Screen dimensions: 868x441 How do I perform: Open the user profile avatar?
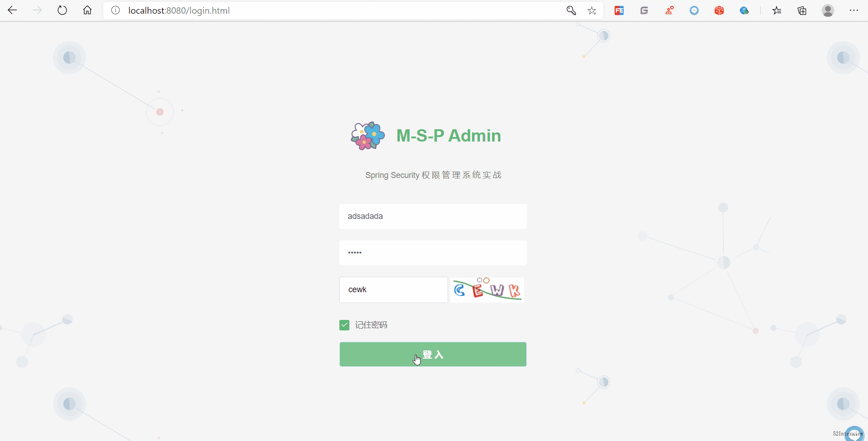pos(828,10)
